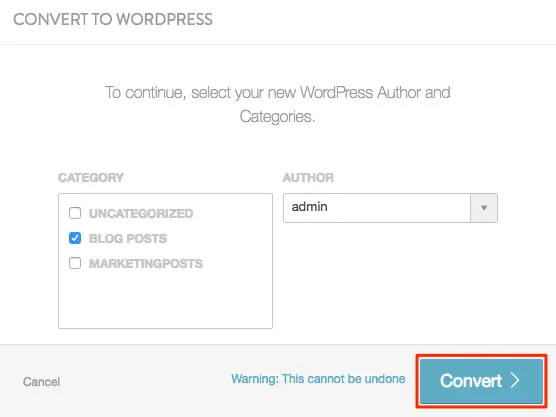Click the CATEGORY heading above the list
This screenshot has width=556, height=417.
coord(91,178)
